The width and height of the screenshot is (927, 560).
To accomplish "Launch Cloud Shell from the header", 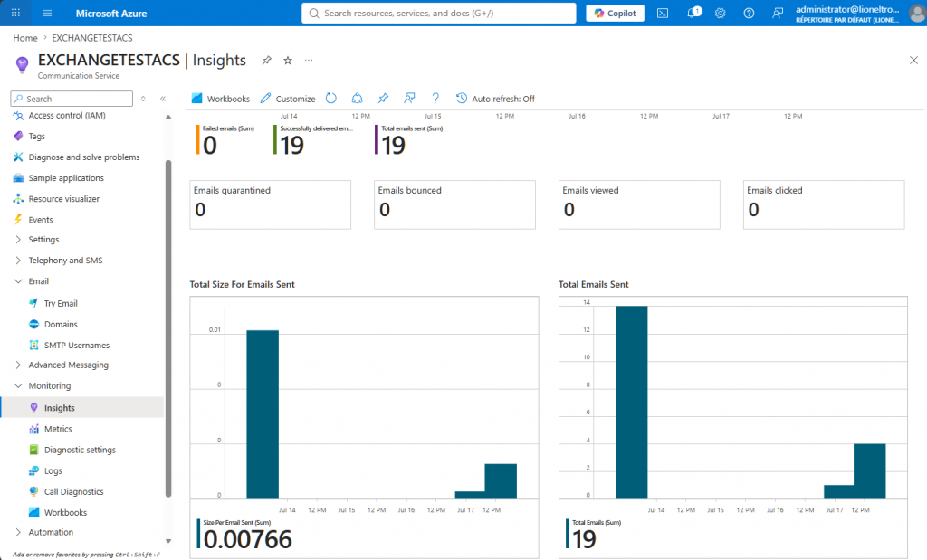I will point(663,13).
